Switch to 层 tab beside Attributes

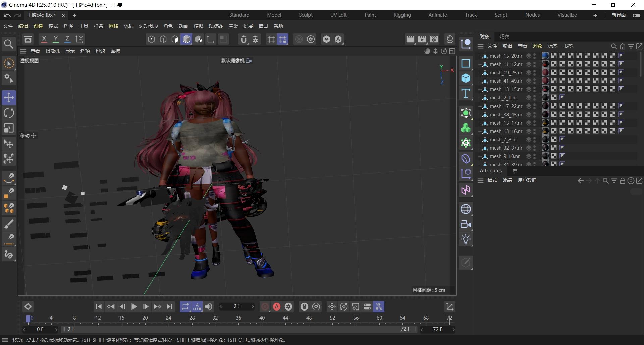515,171
